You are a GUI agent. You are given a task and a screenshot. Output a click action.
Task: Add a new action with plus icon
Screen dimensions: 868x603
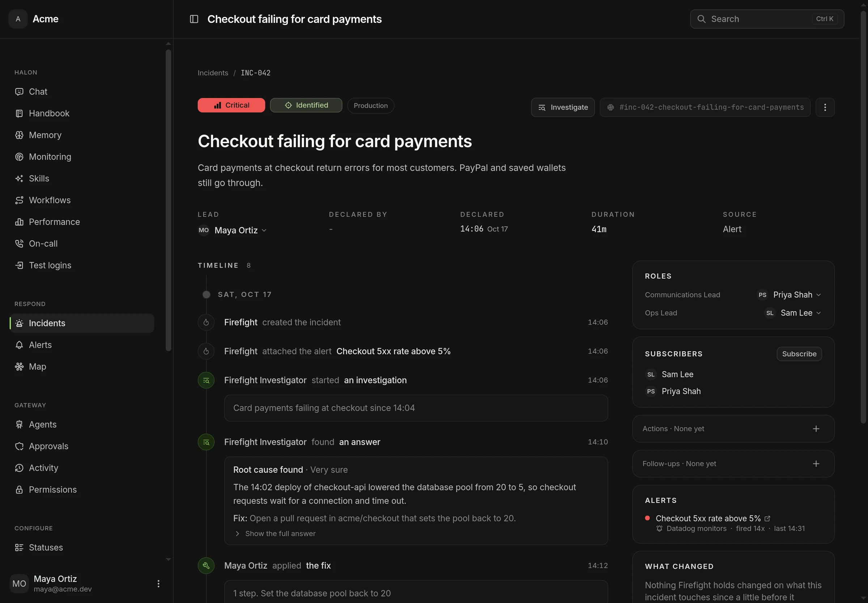[816, 429]
